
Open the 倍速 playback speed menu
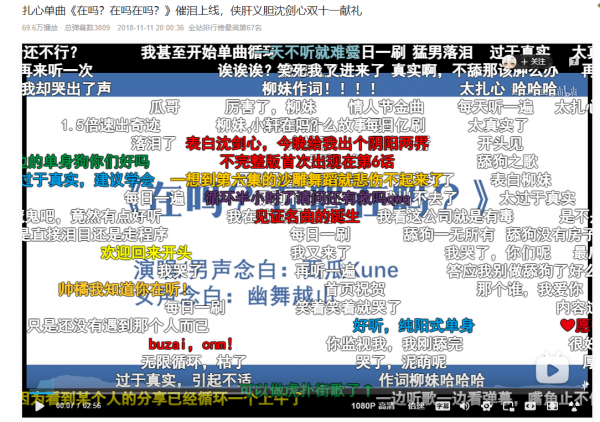416,406
